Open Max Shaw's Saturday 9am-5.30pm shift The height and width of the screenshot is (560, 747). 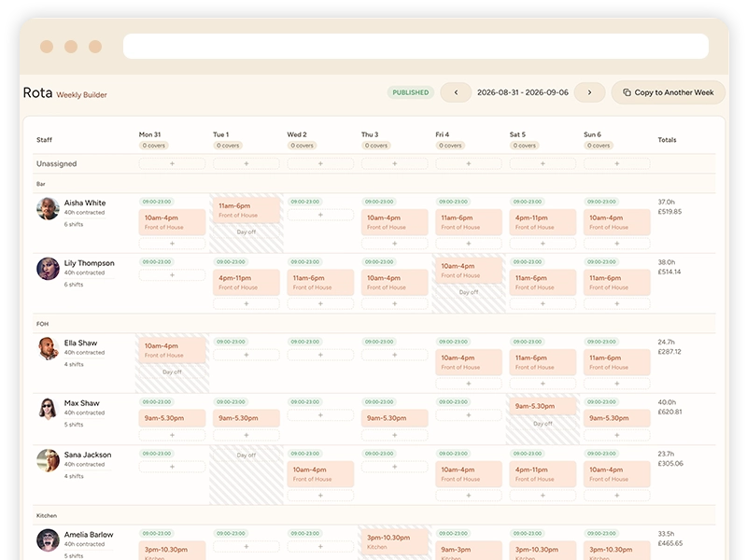point(543,406)
